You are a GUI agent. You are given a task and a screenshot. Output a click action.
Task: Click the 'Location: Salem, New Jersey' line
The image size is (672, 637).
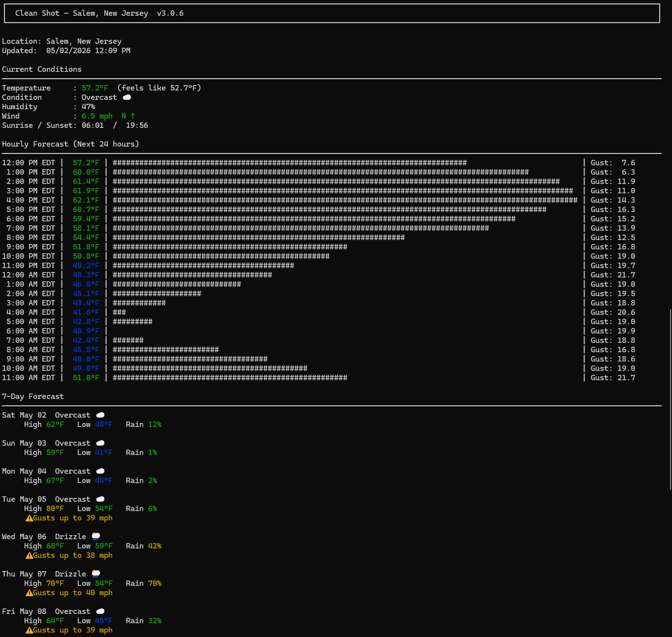(61, 41)
